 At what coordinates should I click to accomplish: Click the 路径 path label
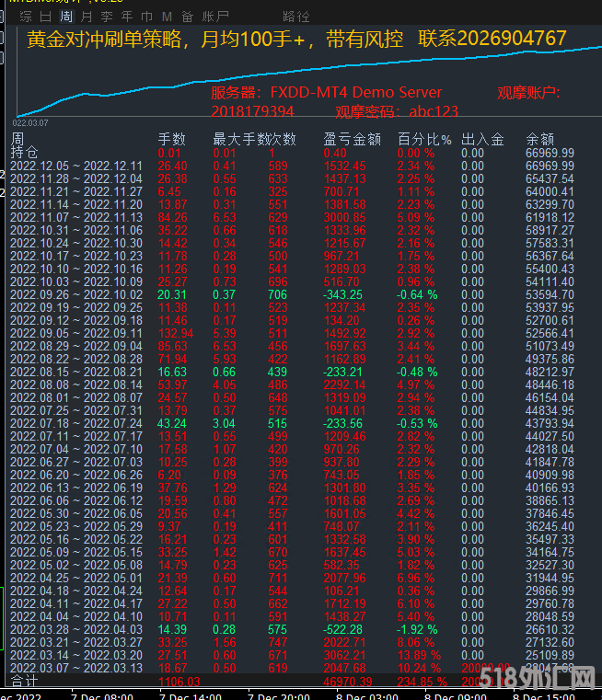click(296, 17)
